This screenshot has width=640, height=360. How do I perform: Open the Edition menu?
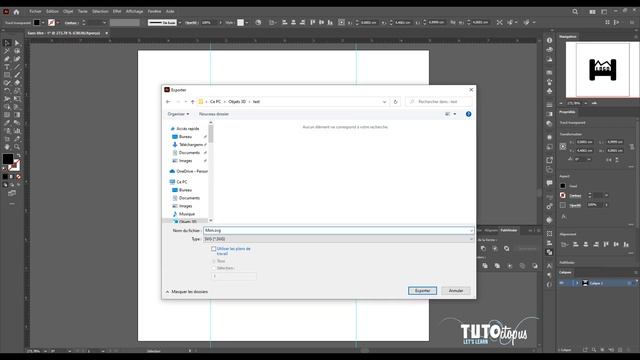[52, 11]
